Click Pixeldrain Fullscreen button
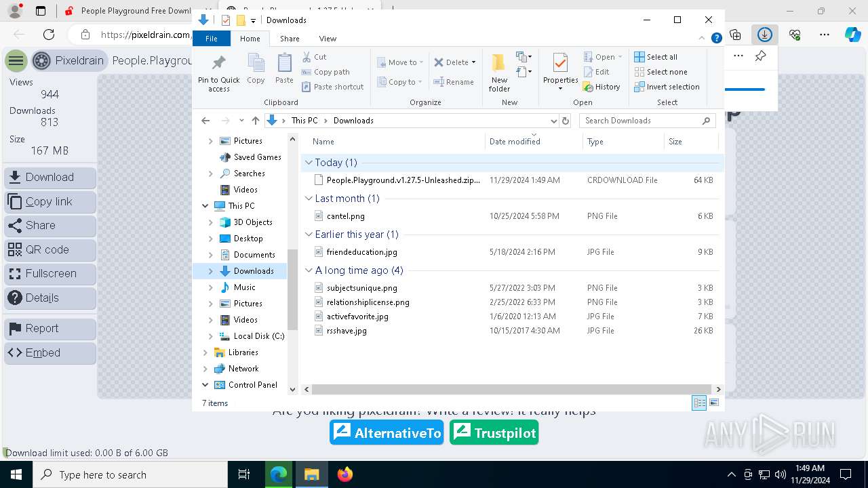This screenshot has height=488, width=868. click(50, 274)
